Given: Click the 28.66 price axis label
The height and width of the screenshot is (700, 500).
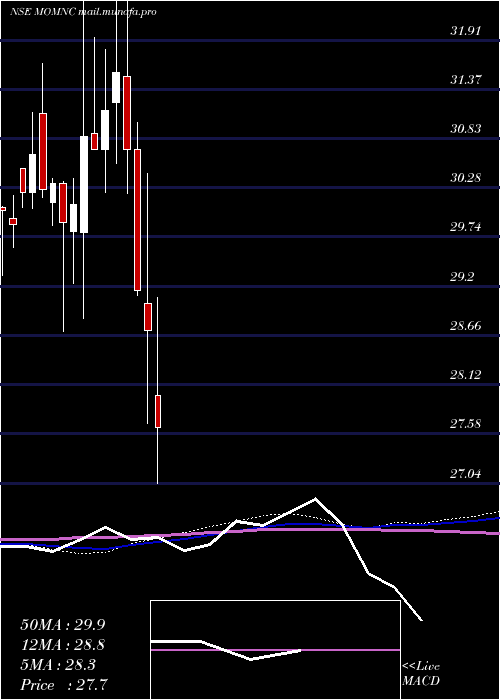Looking at the screenshot, I should point(465,325).
